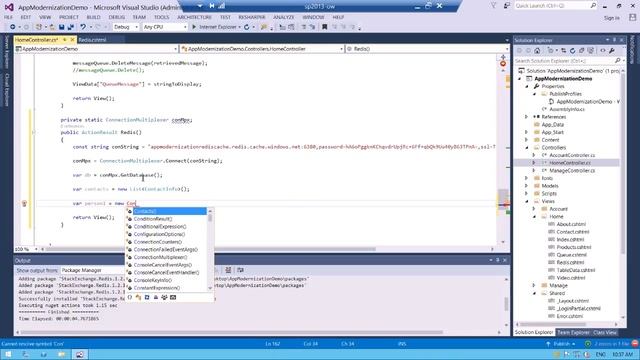
Task: Toggle the second completion filter icon
Action: [x=138, y=298]
